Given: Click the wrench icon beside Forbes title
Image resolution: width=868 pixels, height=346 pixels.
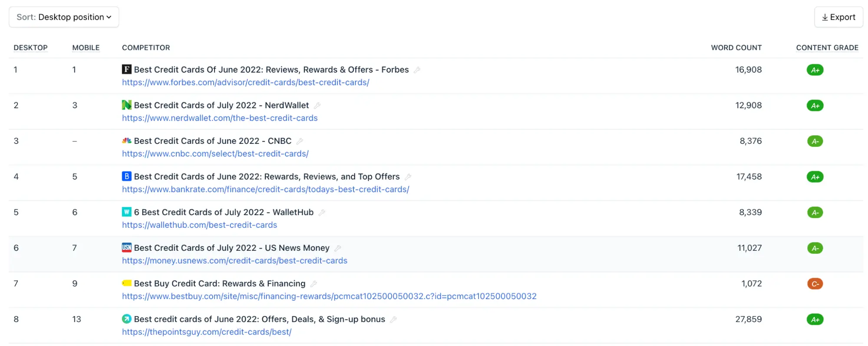Looking at the screenshot, I should [x=417, y=70].
